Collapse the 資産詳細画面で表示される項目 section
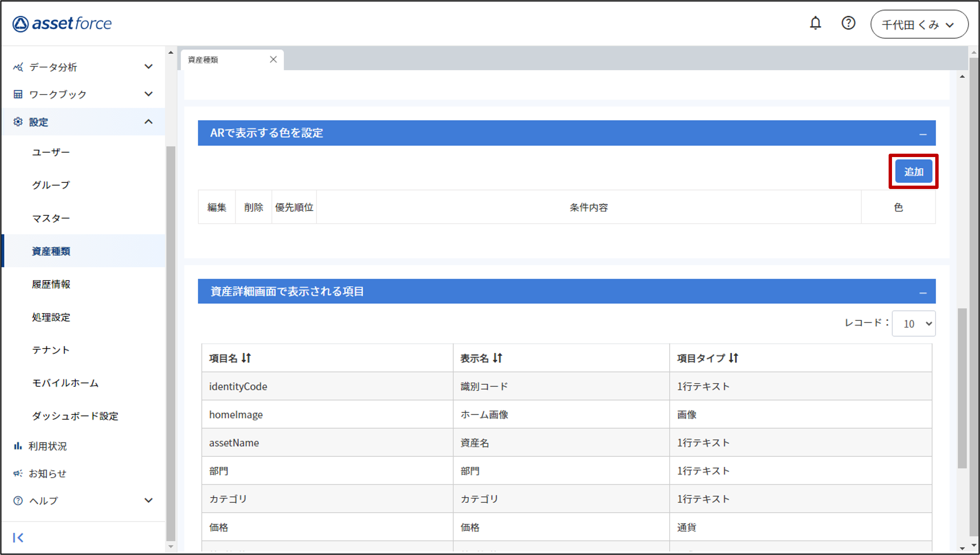 pyautogui.click(x=922, y=292)
